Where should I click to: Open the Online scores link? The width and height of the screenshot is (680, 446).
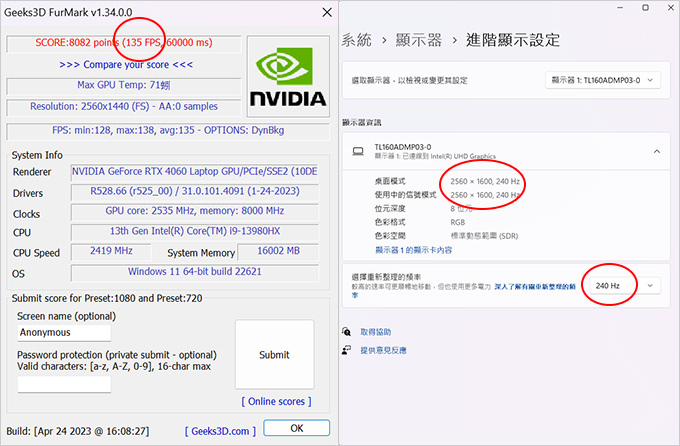276,401
